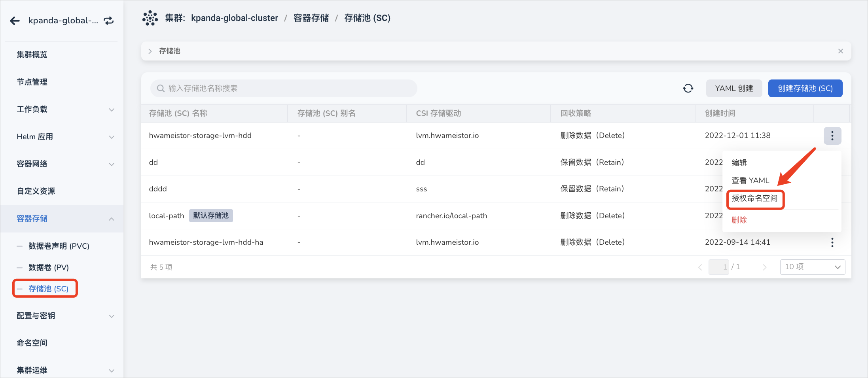Click the YAML 创建 button
The image size is (868, 378).
(x=734, y=88)
